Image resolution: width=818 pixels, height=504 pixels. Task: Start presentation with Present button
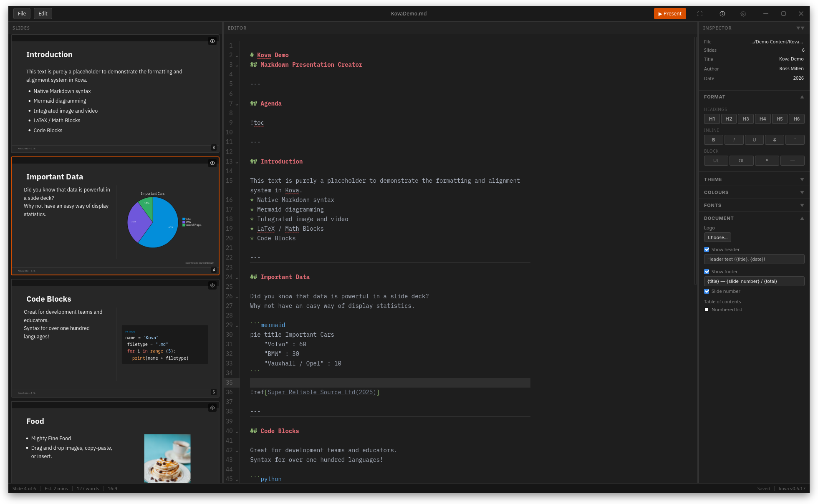coord(670,14)
